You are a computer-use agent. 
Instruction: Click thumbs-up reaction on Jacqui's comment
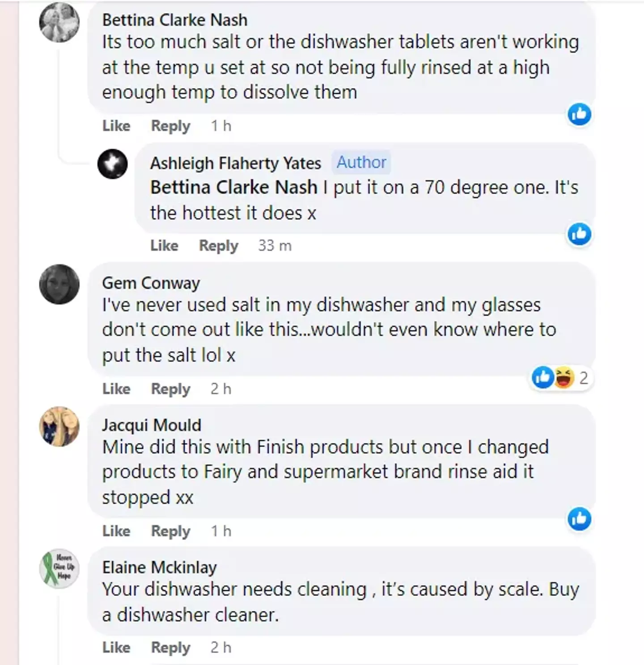[579, 519]
